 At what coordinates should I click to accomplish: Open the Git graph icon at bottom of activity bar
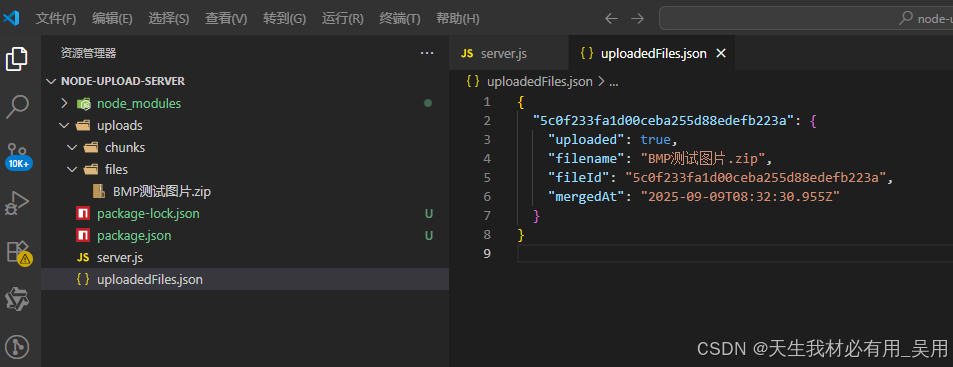(x=17, y=347)
